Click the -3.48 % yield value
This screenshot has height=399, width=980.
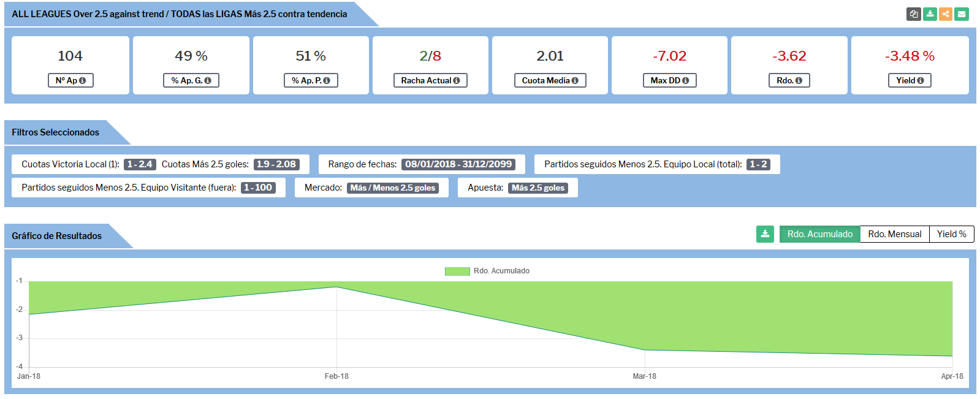pos(910,56)
